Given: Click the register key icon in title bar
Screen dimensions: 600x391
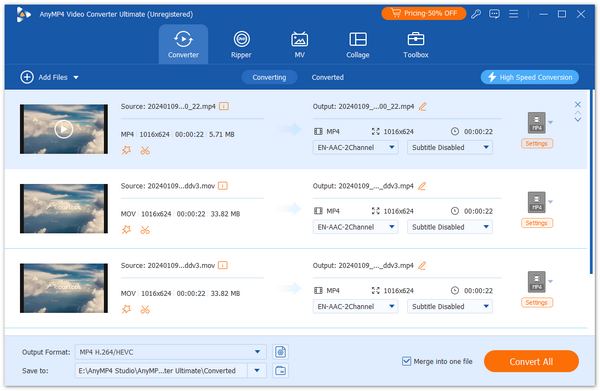Looking at the screenshot, I should (x=476, y=15).
